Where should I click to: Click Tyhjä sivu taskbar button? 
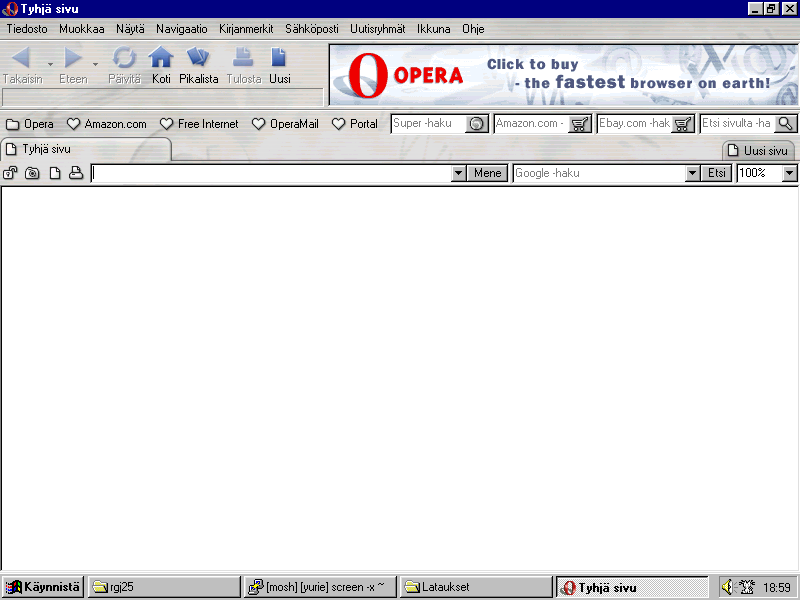coord(633,587)
